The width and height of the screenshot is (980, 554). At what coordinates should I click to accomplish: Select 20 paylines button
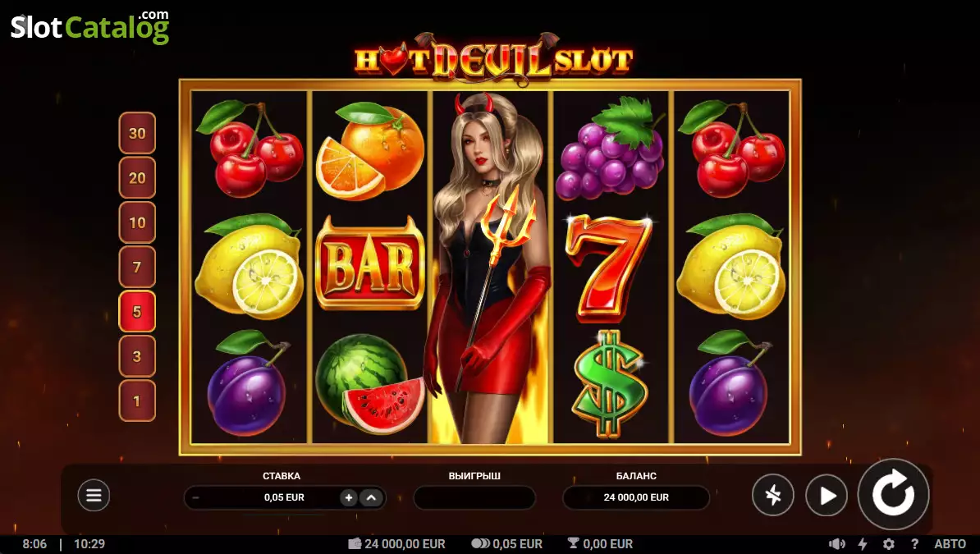coord(137,177)
